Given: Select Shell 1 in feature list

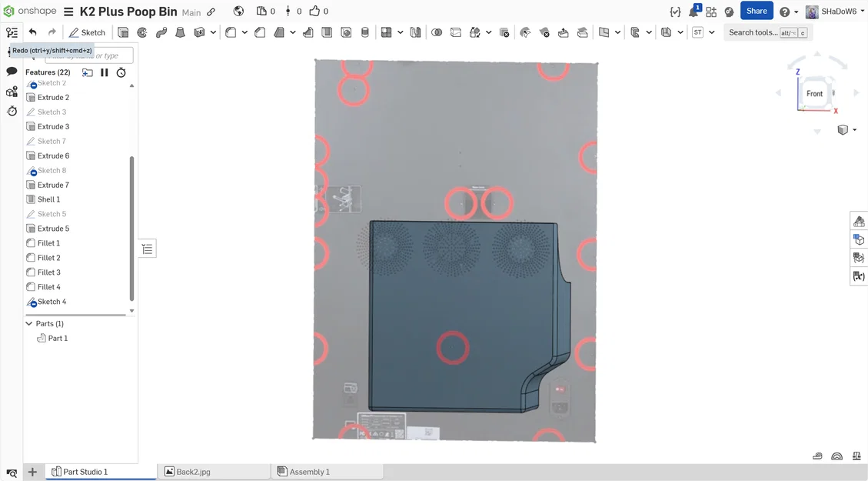Looking at the screenshot, I should pos(48,199).
